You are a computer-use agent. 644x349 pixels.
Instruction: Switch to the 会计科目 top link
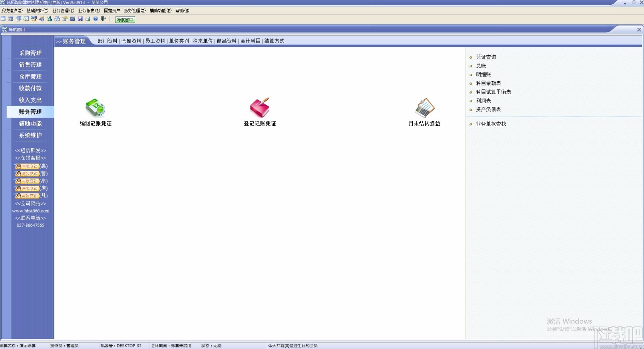click(250, 41)
